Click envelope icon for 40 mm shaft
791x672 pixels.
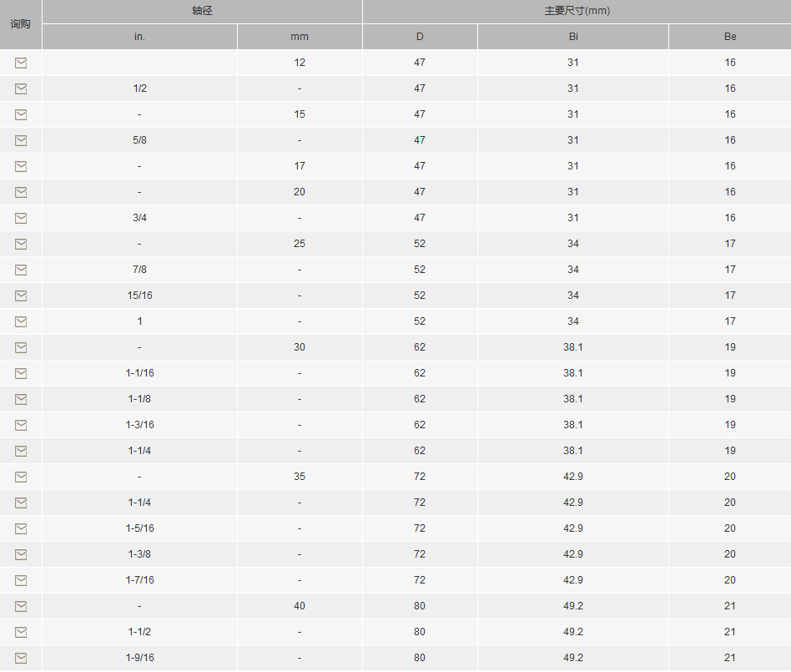[21, 606]
